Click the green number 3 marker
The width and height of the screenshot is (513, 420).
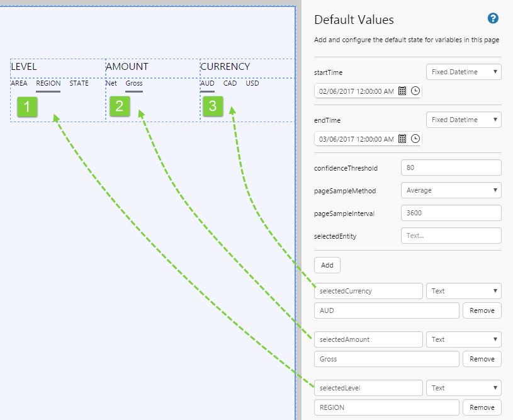[x=213, y=106]
